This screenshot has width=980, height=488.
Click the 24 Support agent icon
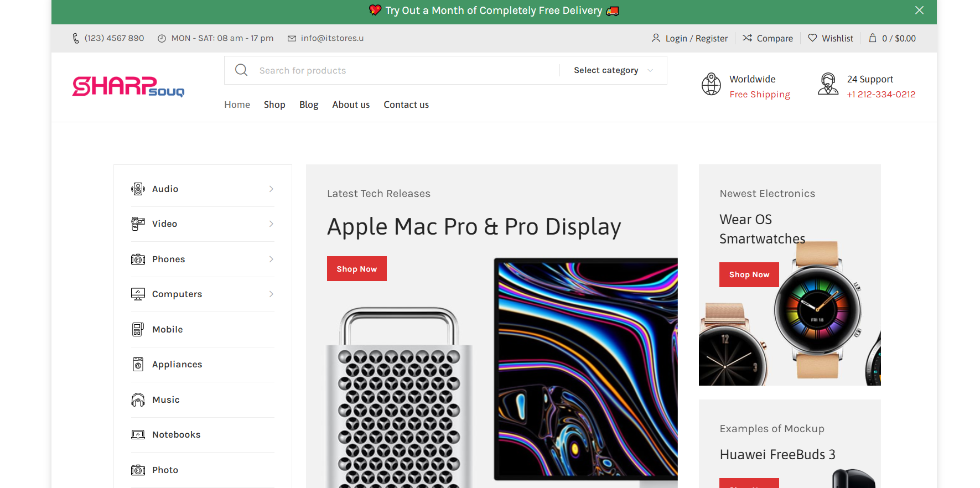click(828, 85)
